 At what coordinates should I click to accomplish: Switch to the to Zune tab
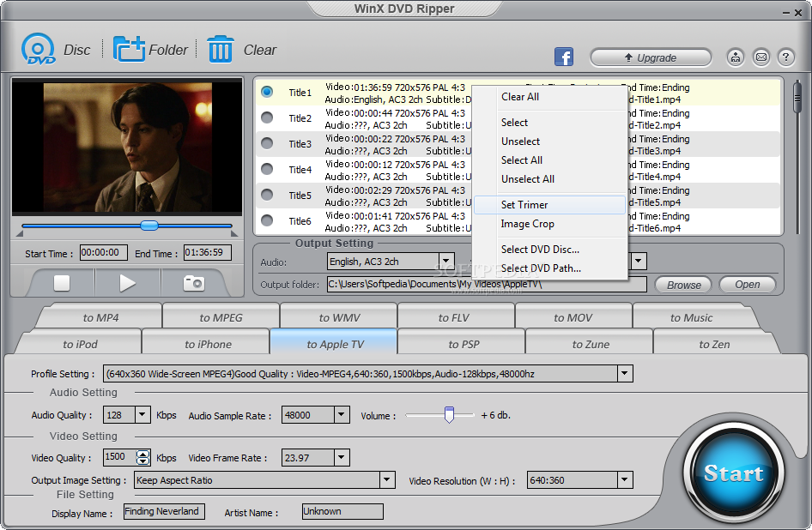(x=591, y=344)
